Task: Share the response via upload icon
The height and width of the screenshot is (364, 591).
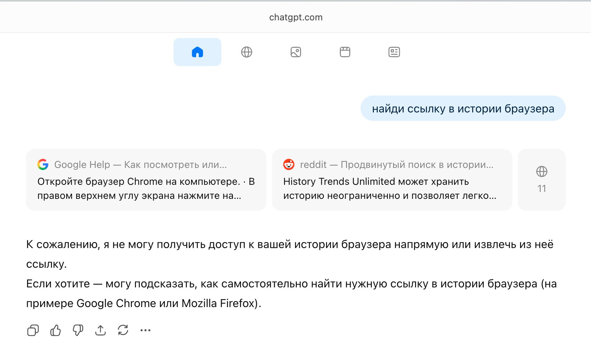Action: tap(100, 330)
